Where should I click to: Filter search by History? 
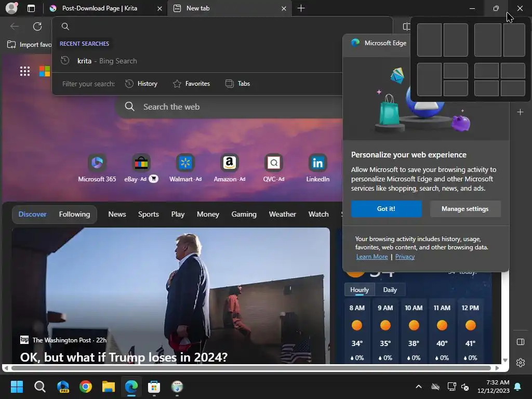click(141, 84)
